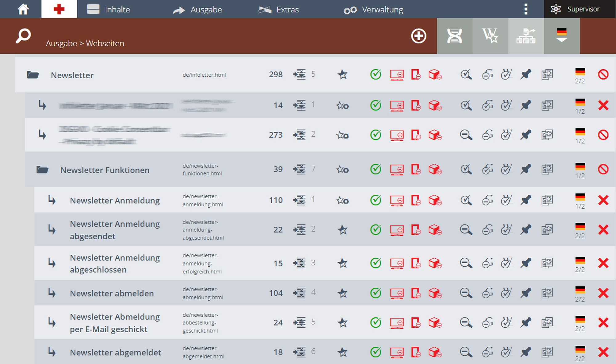The width and height of the screenshot is (616, 364).
Task: Open Newsletter Anmeldung abgeschlossen page
Action: 115,264
